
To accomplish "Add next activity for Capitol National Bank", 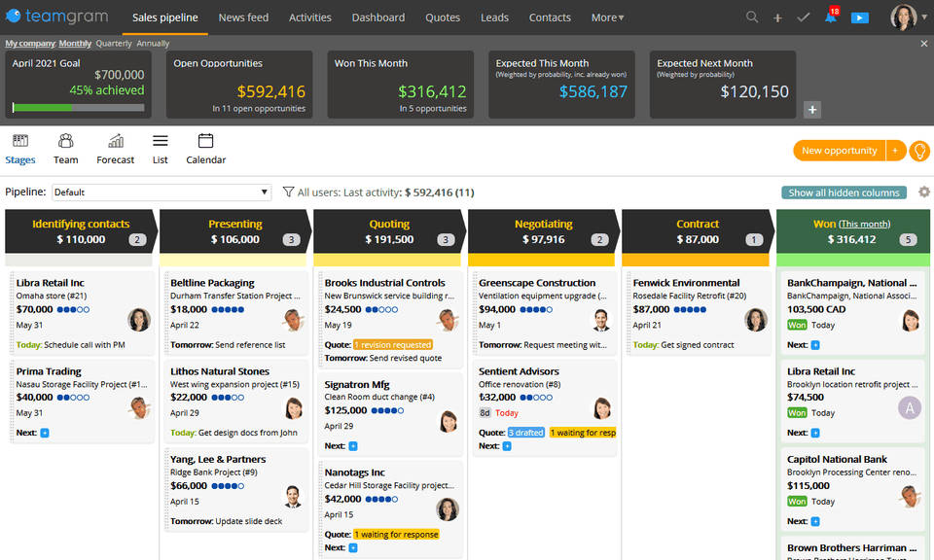I will 815,521.
